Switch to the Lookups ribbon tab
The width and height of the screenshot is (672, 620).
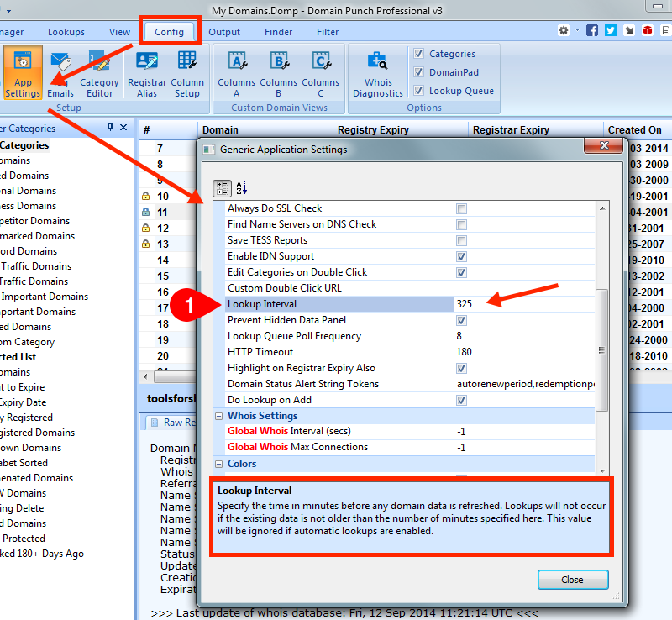click(66, 32)
